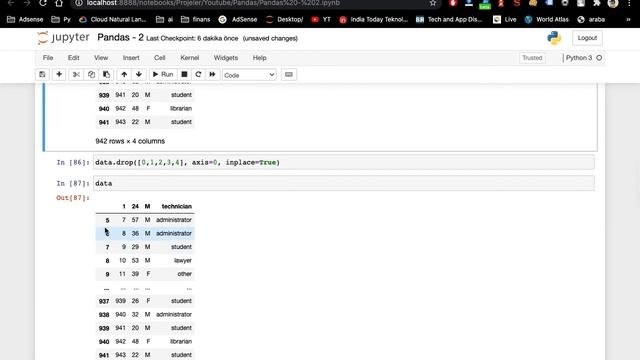Click the 942 rows × 4 columns text
The width and height of the screenshot is (640, 360).
[x=130, y=141]
